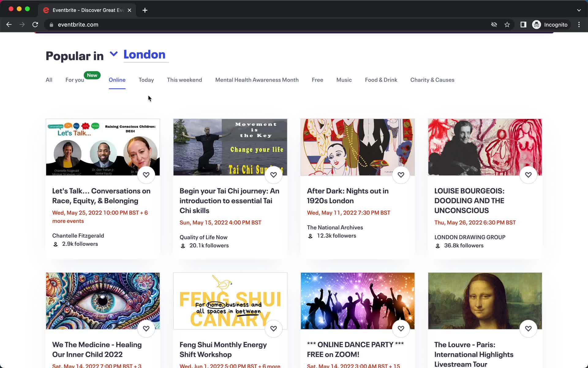Expand the Popular in location chevron
The width and height of the screenshot is (588, 368).
click(114, 54)
